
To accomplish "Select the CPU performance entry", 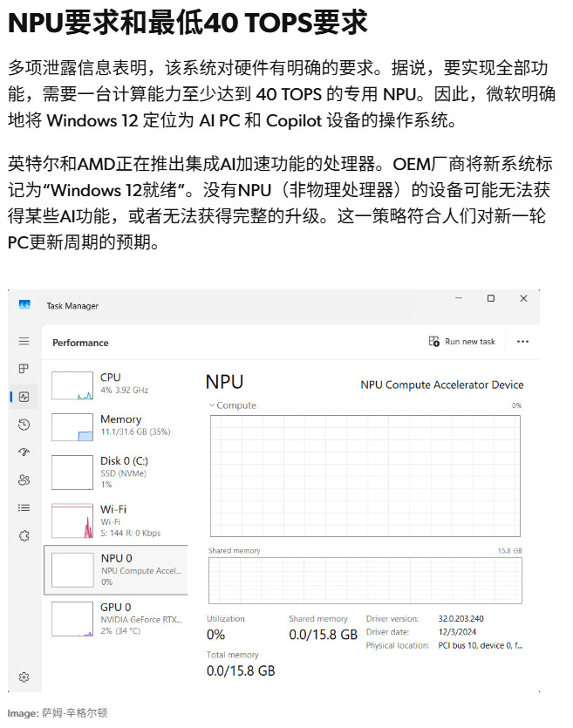I will pos(116,384).
